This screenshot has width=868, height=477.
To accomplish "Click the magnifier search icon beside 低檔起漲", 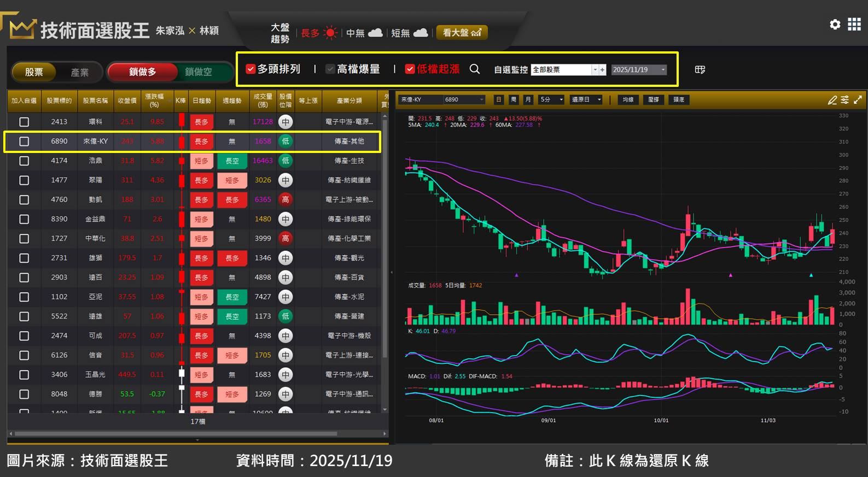I will (475, 69).
